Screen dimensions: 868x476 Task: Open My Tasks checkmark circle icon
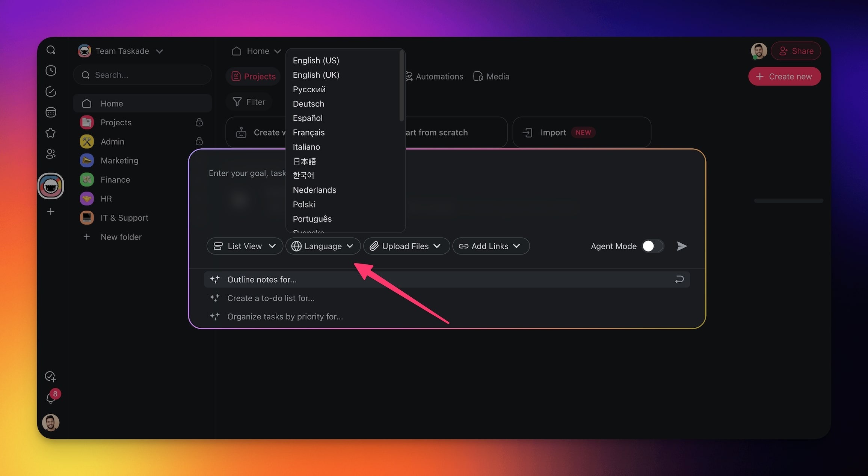pyautogui.click(x=51, y=92)
